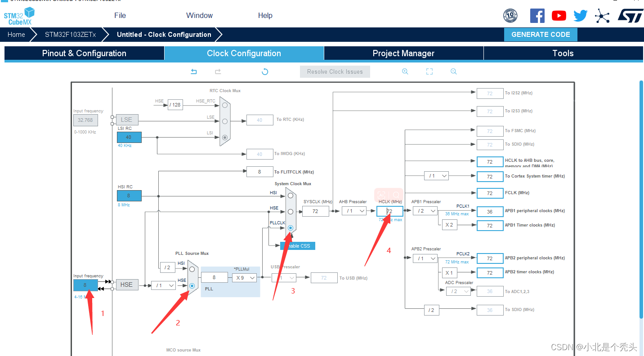Click the FCLK (MHz) value box
Image resolution: width=644 pixels, height=356 pixels.
[490, 193]
